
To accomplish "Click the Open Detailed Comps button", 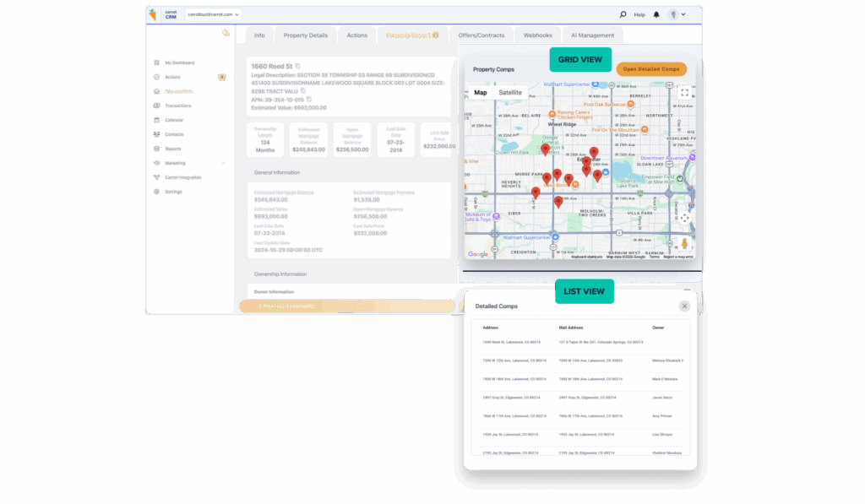I will pos(650,69).
